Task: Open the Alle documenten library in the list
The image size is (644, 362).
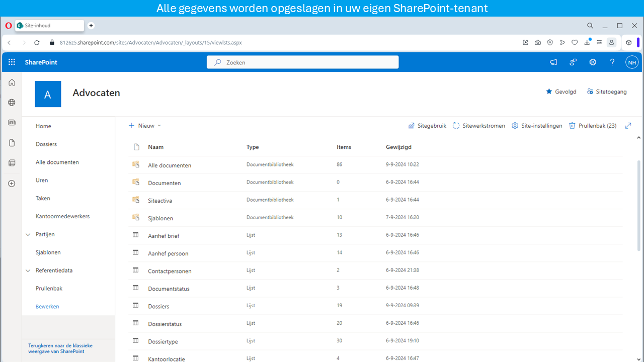Action: (170, 165)
